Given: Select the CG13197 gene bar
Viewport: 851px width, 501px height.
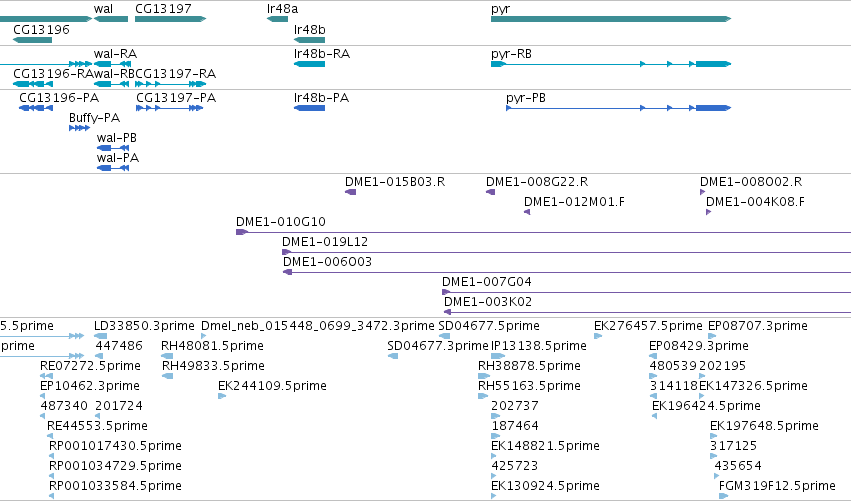Looking at the screenshot, I should click(170, 19).
